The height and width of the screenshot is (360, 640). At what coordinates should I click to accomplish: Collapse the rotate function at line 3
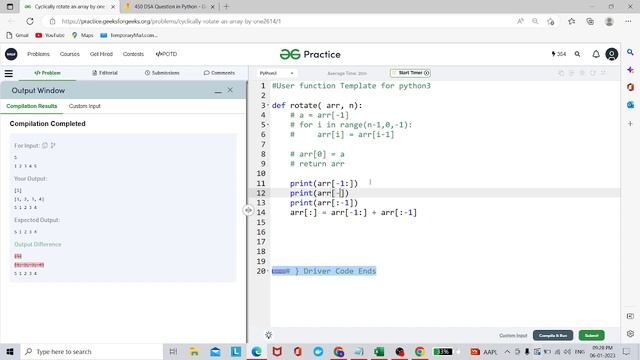[268, 105]
